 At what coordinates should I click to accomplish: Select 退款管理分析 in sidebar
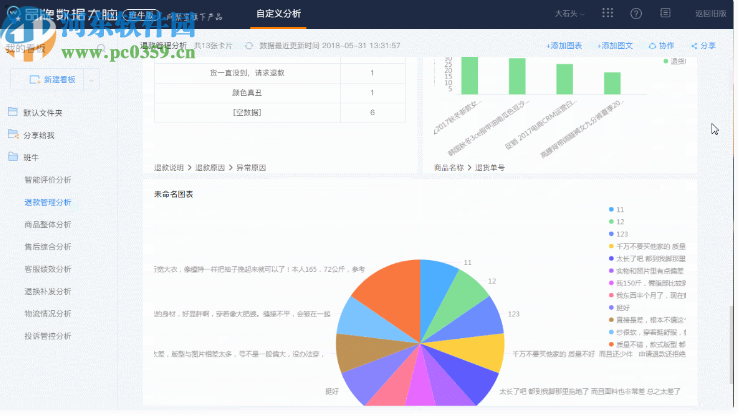coord(48,202)
